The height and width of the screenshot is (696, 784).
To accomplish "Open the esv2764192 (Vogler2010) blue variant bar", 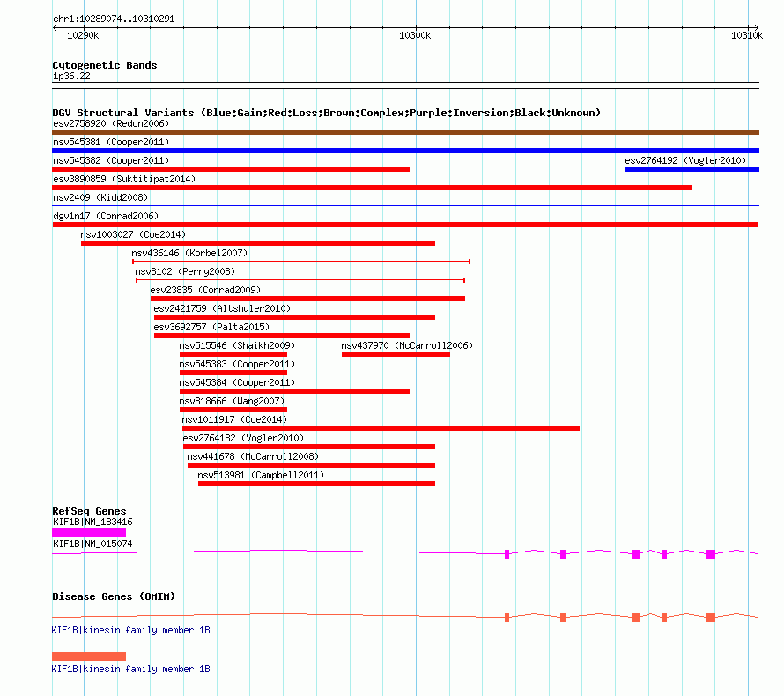I will coord(692,169).
